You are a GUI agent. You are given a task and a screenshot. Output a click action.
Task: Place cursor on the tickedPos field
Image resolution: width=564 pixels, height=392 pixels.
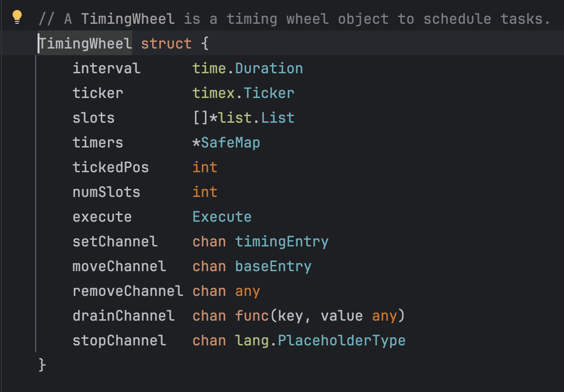tap(110, 167)
